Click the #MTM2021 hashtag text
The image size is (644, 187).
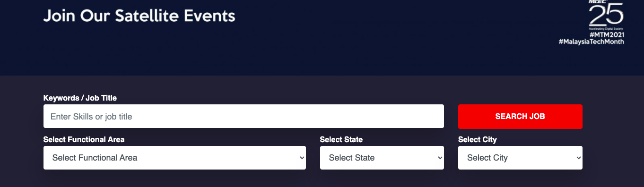click(607, 35)
